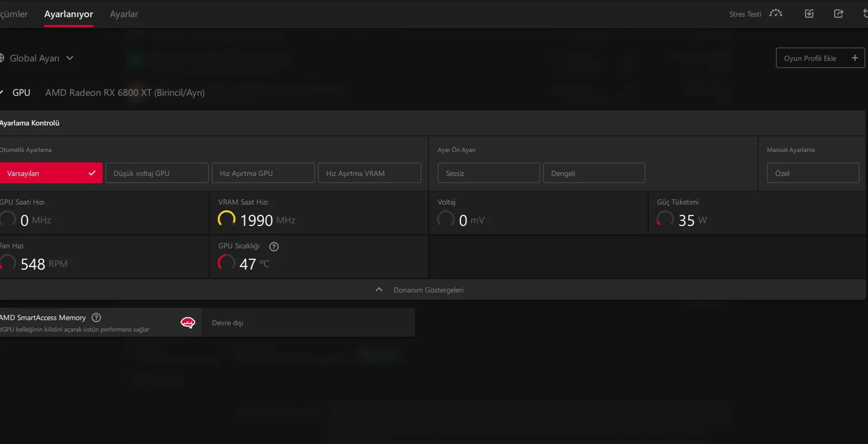Select the Dengeli tuning preset
Viewport: 868px width, 444px height.
click(x=594, y=173)
